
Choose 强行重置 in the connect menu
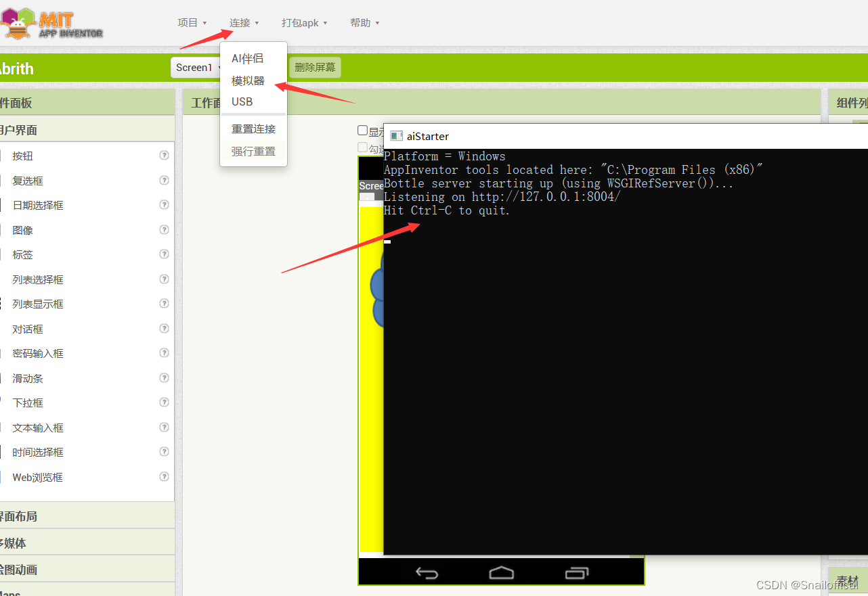pos(251,151)
